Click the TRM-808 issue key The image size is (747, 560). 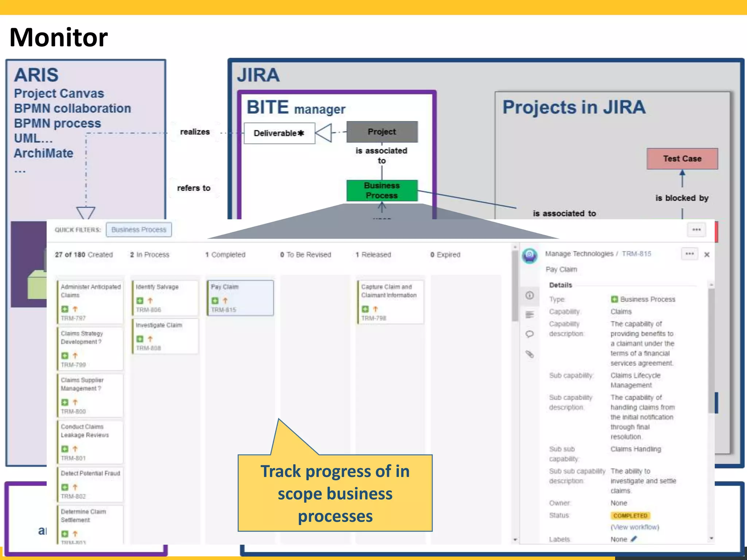(148, 348)
